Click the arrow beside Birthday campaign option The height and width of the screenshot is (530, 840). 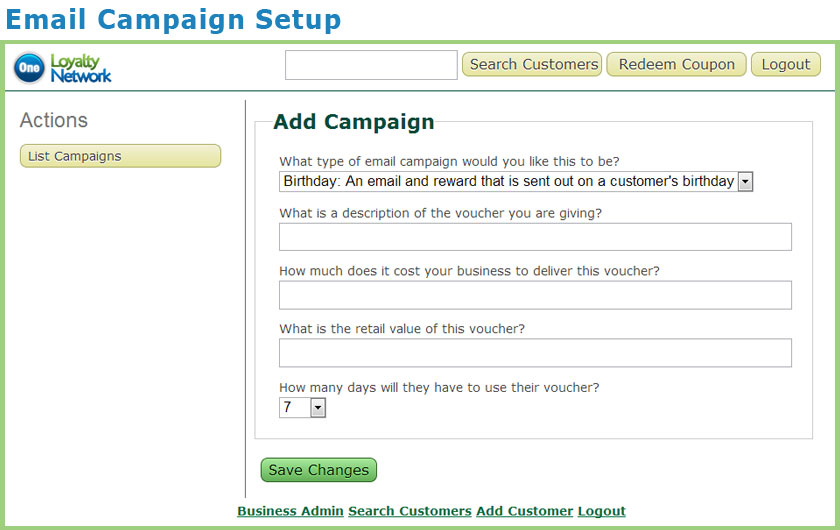(x=745, y=182)
